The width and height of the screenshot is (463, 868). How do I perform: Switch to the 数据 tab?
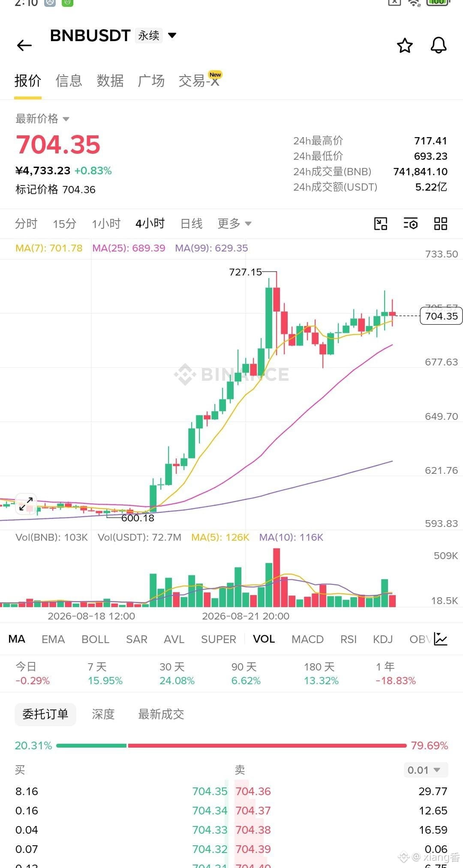110,81
